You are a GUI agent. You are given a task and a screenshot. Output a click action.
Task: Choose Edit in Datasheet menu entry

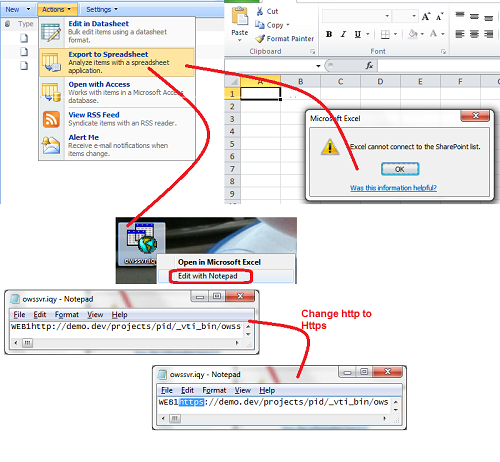click(117, 32)
